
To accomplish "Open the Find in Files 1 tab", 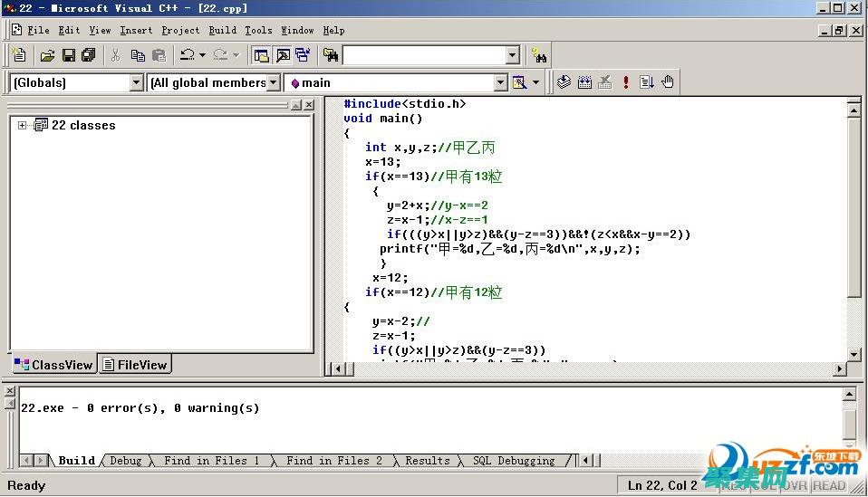I will click(211, 461).
